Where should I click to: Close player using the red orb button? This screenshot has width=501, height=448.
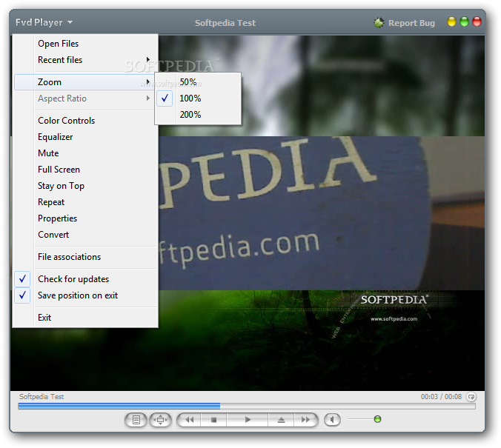click(477, 21)
